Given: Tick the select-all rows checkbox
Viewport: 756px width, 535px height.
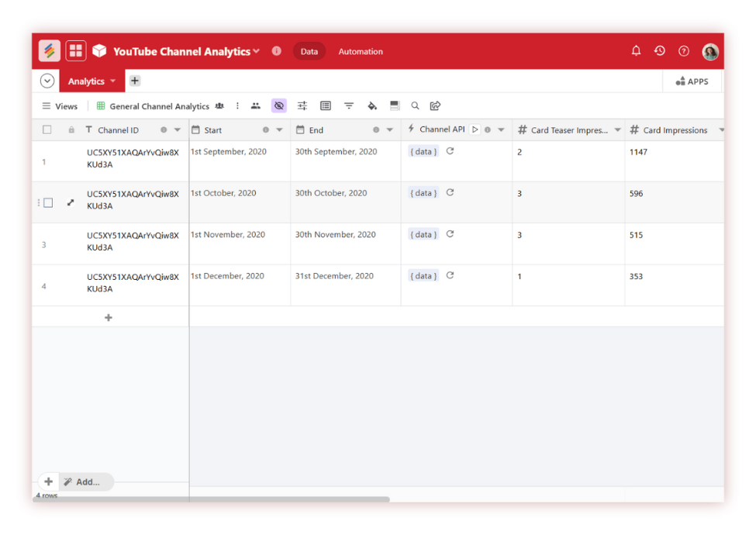Looking at the screenshot, I should 47,129.
